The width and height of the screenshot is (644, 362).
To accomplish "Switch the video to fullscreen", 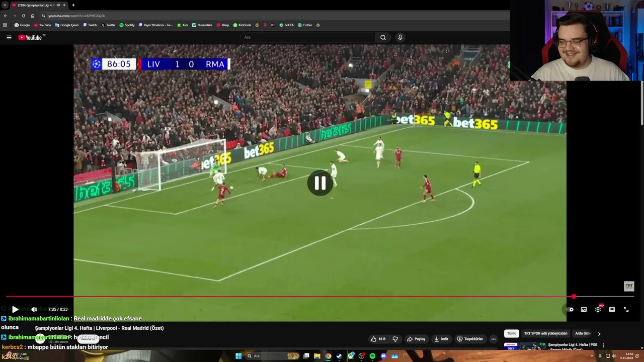I will tap(626, 309).
